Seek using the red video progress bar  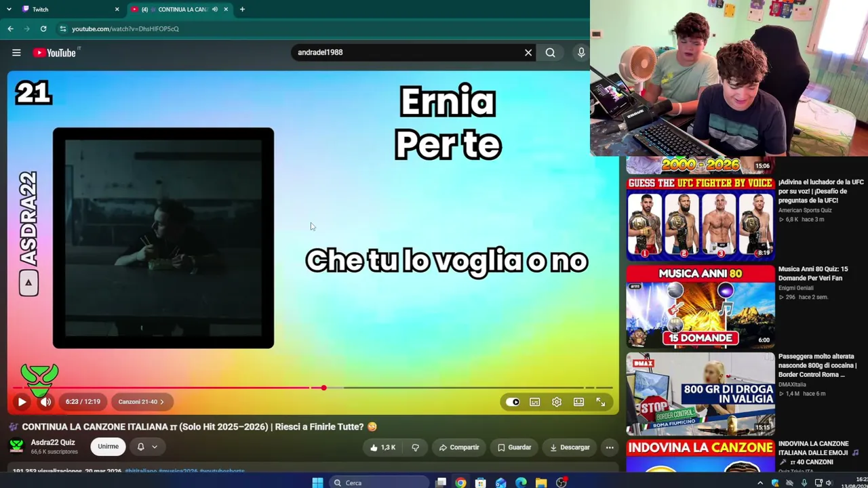313,388
